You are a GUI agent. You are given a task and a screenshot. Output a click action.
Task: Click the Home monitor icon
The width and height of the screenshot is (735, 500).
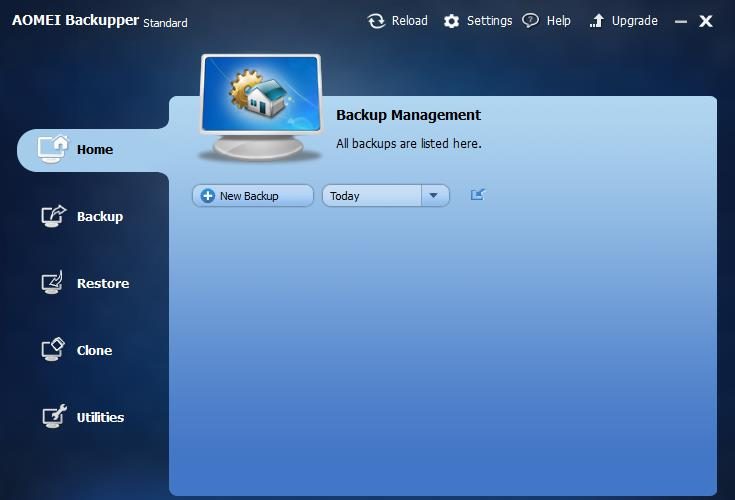pyautogui.click(x=52, y=149)
